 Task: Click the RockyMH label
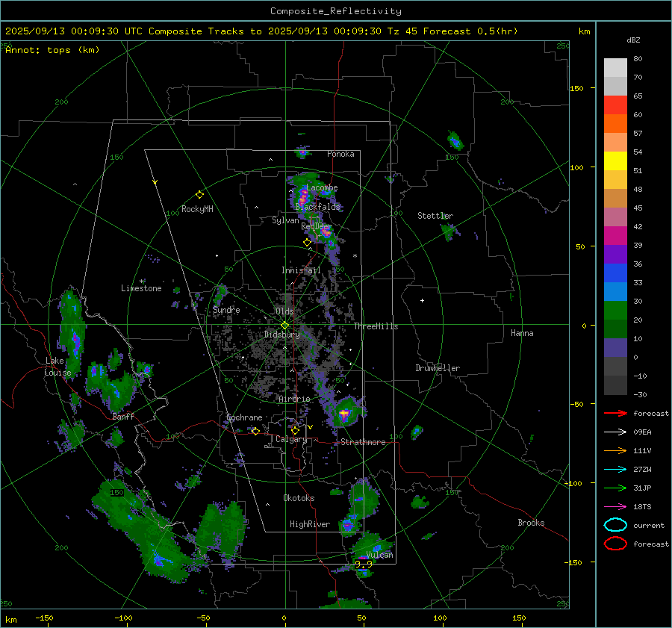(x=197, y=209)
